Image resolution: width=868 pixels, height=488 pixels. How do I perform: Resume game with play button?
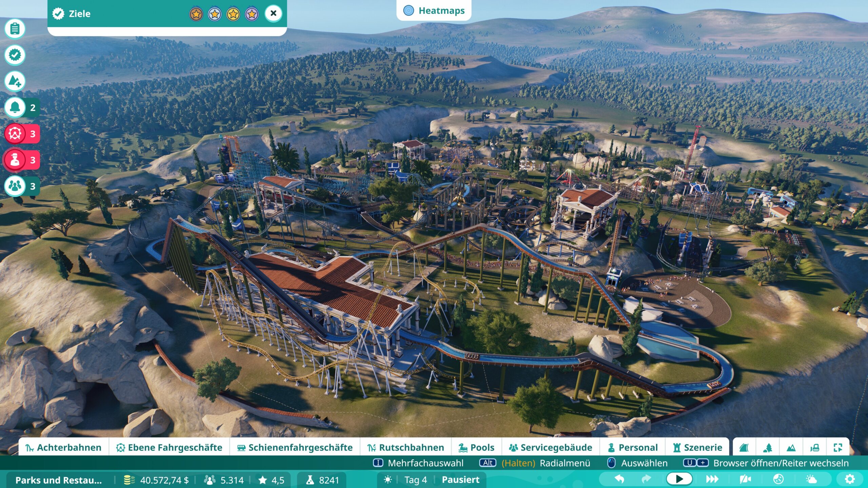coord(679,479)
